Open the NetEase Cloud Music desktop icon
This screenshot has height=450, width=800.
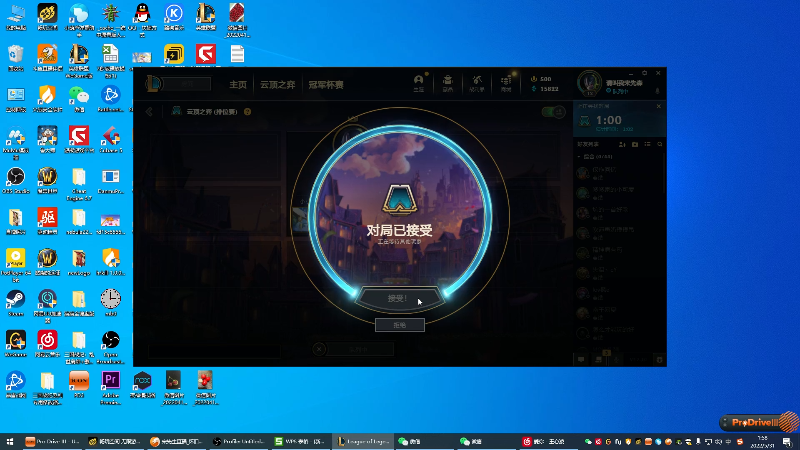pos(47,344)
